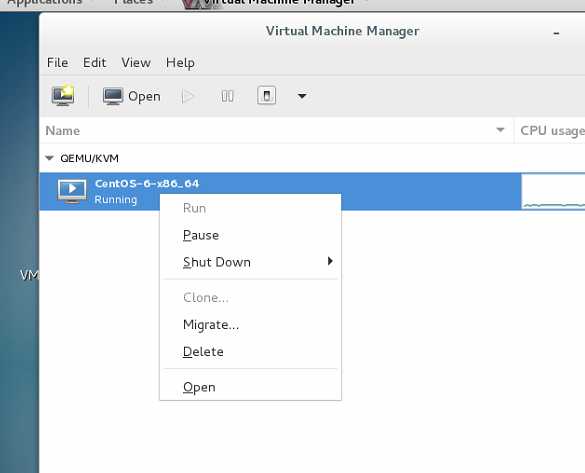Select Open at bottom of context menu

[250, 387]
